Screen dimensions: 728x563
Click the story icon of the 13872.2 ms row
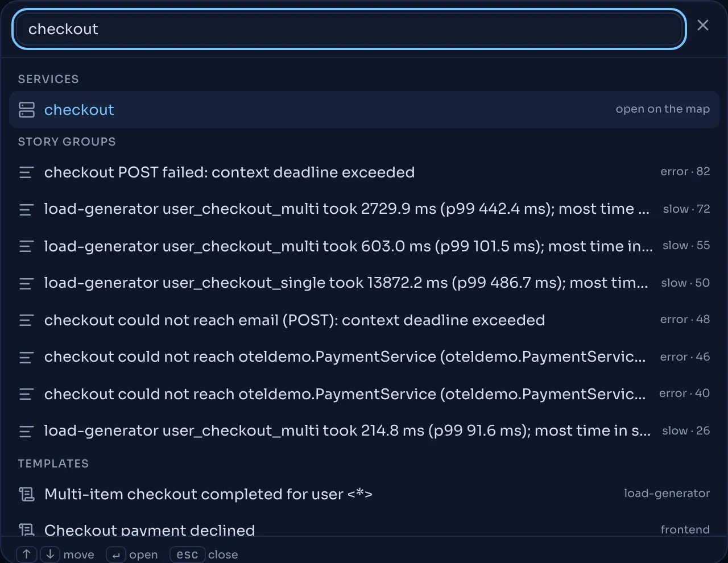[27, 283]
